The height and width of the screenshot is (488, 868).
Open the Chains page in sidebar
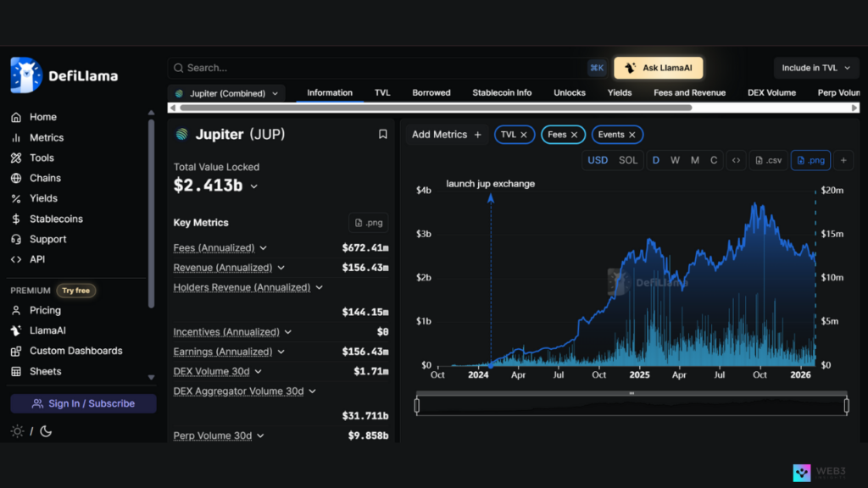[x=44, y=178]
